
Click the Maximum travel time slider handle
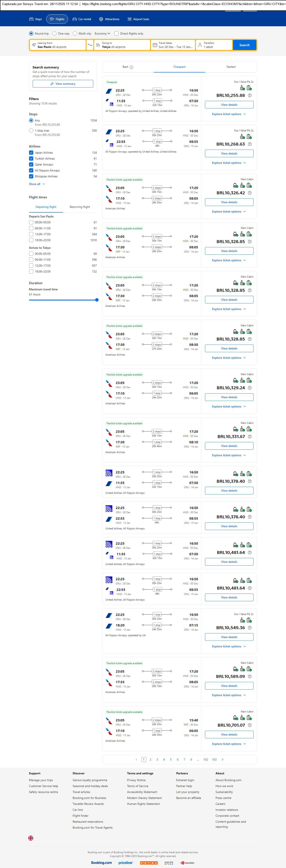pyautogui.click(x=97, y=300)
